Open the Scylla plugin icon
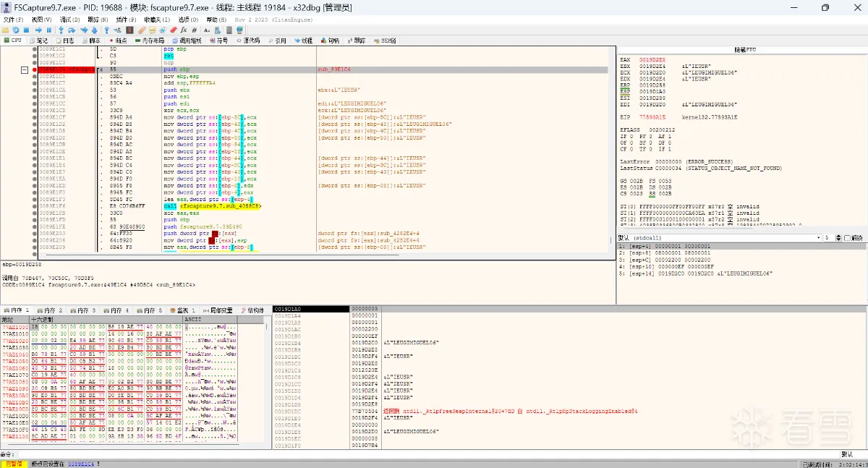 [129, 30]
